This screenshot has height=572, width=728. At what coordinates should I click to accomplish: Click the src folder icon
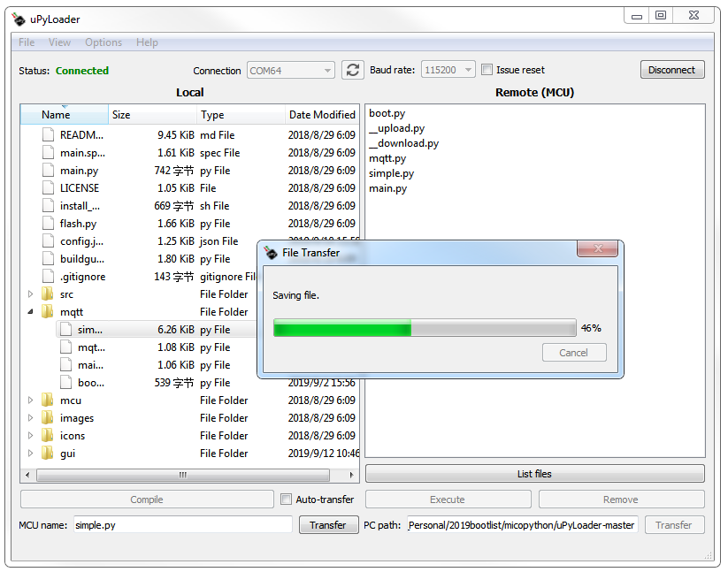tap(48, 294)
